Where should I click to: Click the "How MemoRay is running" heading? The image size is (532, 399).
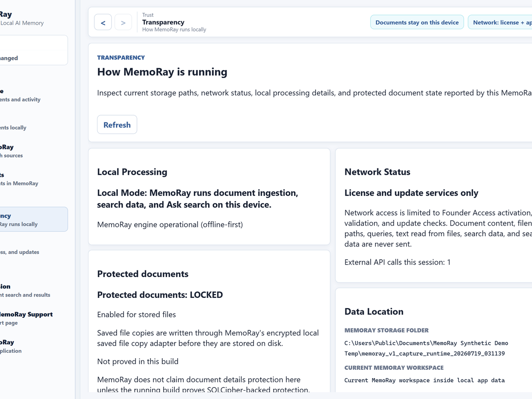162,72
